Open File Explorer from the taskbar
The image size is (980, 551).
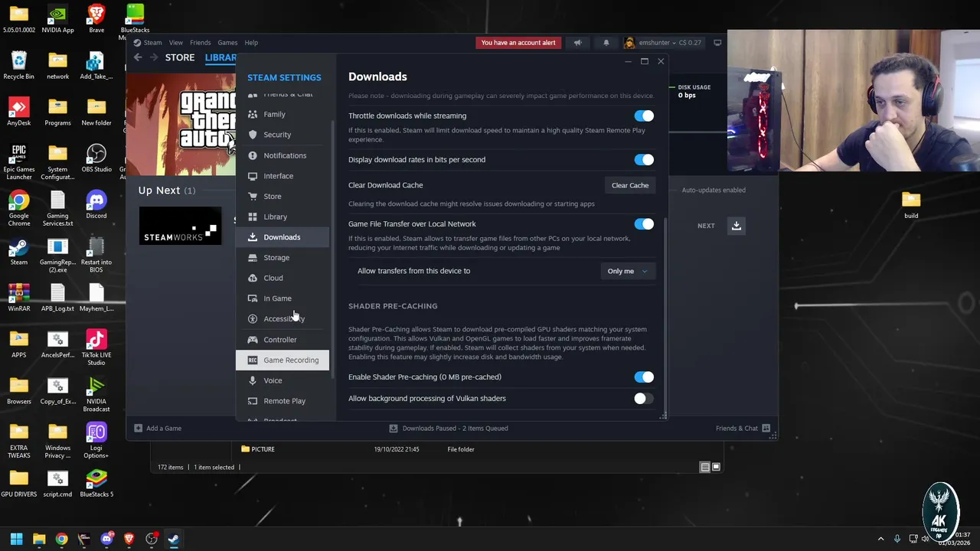click(x=39, y=539)
